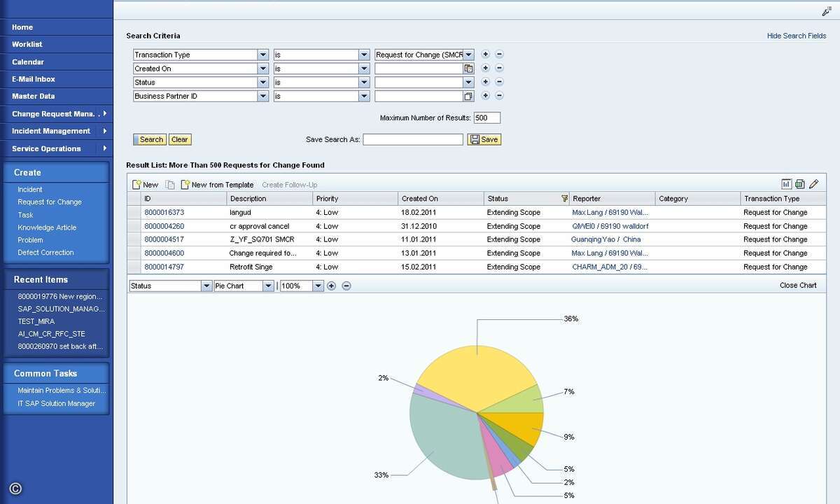
Task: Click the Maximum Number of Results field
Action: pyautogui.click(x=487, y=118)
